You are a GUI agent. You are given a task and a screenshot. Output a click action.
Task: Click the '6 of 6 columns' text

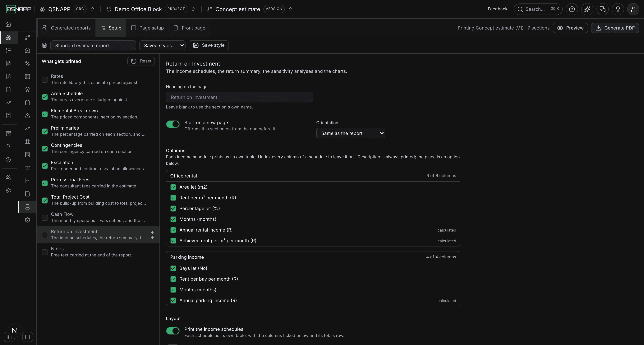(441, 176)
